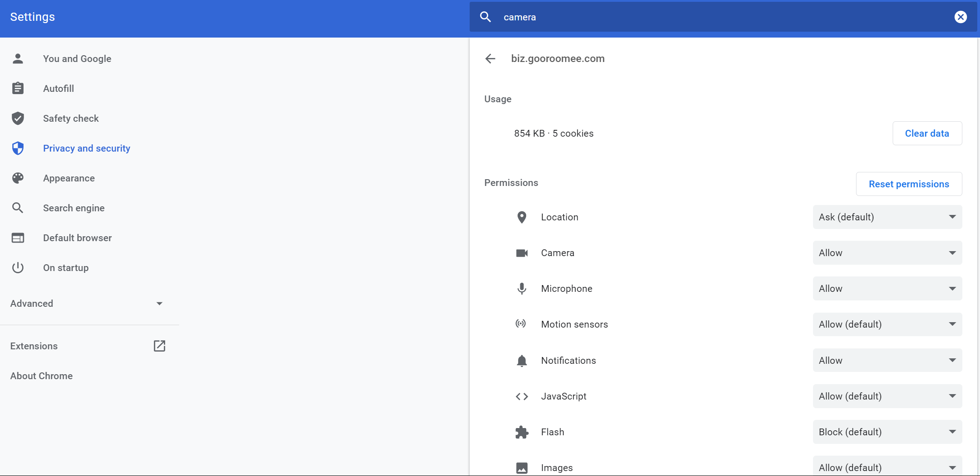Clear the search field with the X icon
The width and height of the screenshot is (980, 476).
(x=960, y=17)
